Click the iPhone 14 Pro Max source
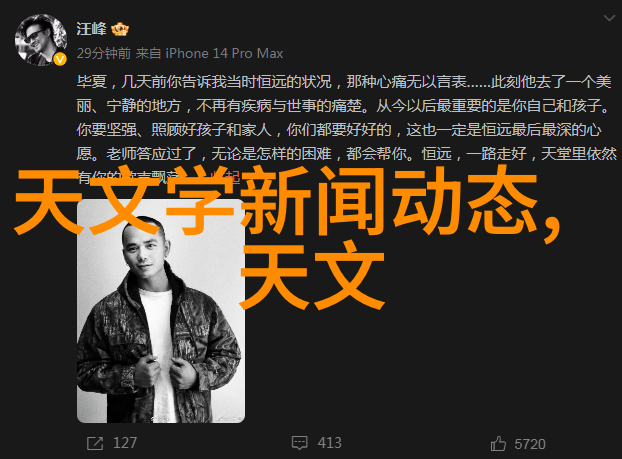Viewport: 622px width, 459px height. [x=224, y=53]
